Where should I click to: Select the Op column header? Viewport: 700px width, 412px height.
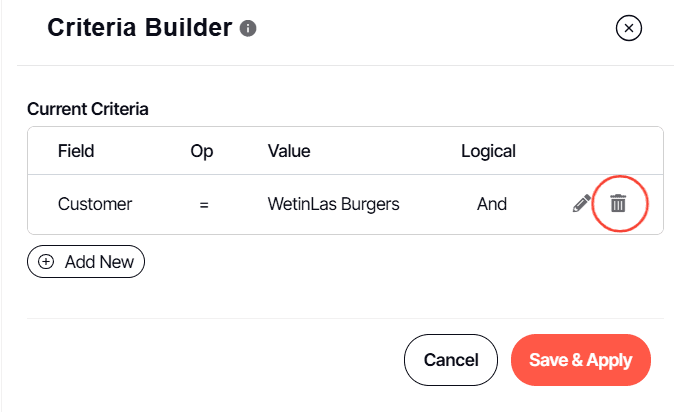[202, 151]
